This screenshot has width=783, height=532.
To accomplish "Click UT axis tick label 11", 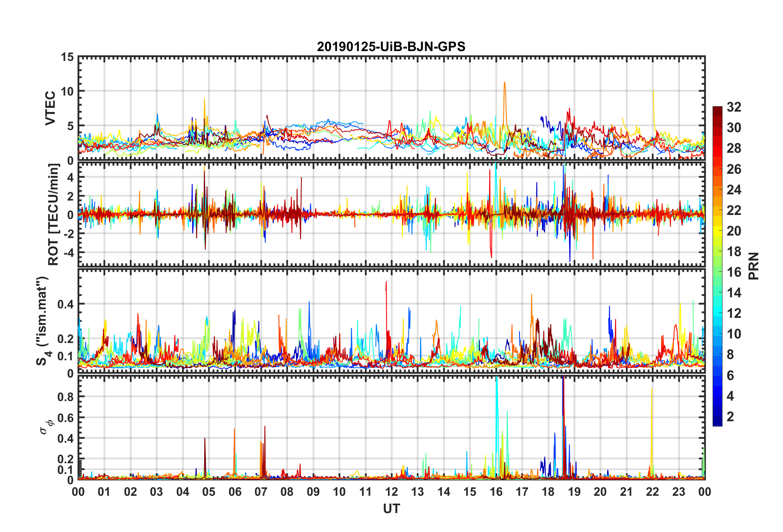I will pyautogui.click(x=366, y=492).
